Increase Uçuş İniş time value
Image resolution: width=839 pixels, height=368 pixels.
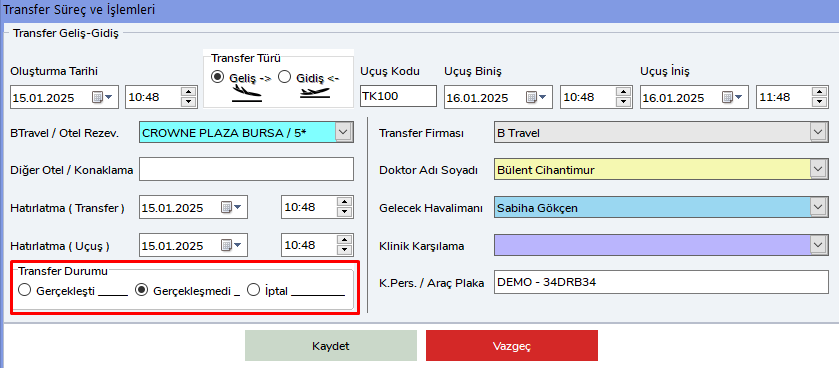[819, 92]
